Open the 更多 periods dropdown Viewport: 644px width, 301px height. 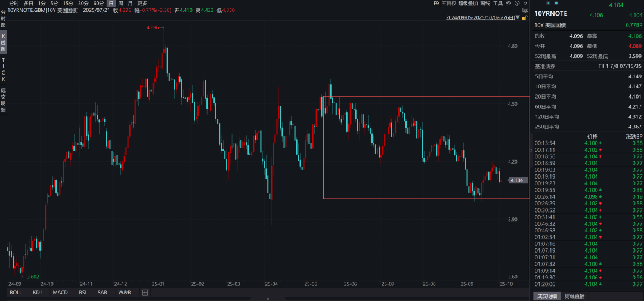tap(142, 4)
